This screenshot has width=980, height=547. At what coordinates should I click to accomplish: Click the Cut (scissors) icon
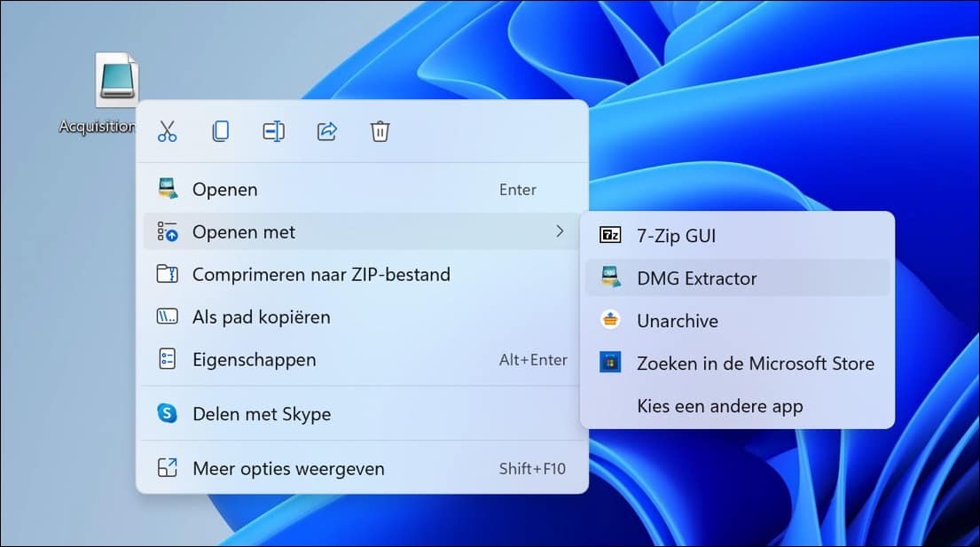point(167,131)
